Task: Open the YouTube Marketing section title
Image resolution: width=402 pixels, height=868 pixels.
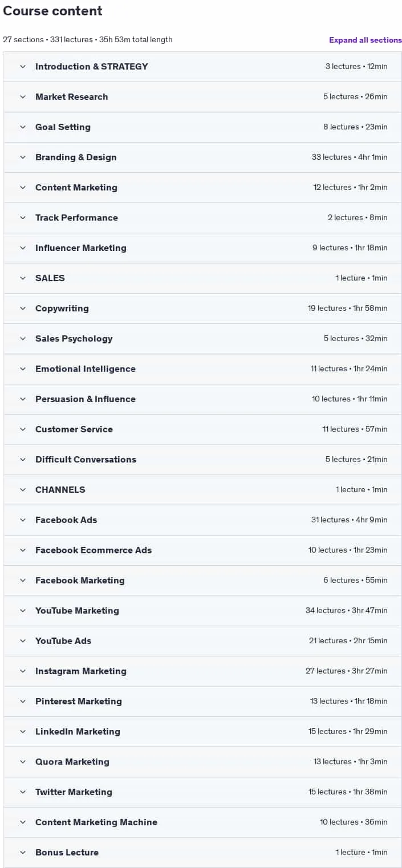Action: pyautogui.click(x=77, y=610)
